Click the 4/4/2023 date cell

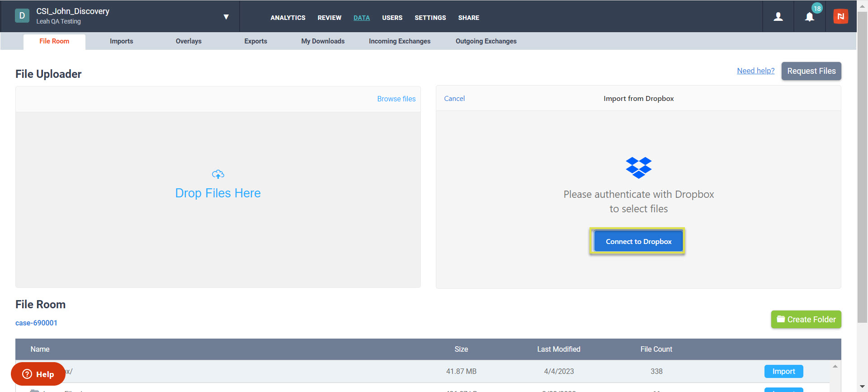pos(559,371)
